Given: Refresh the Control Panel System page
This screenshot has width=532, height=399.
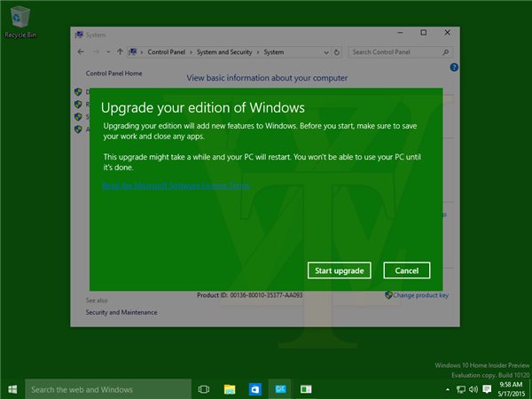Looking at the screenshot, I should pos(339,52).
